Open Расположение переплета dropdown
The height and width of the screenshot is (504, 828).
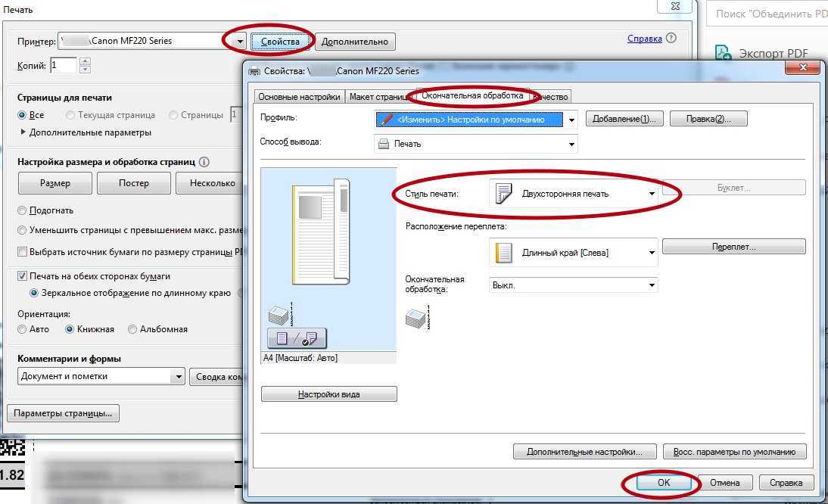click(x=574, y=253)
